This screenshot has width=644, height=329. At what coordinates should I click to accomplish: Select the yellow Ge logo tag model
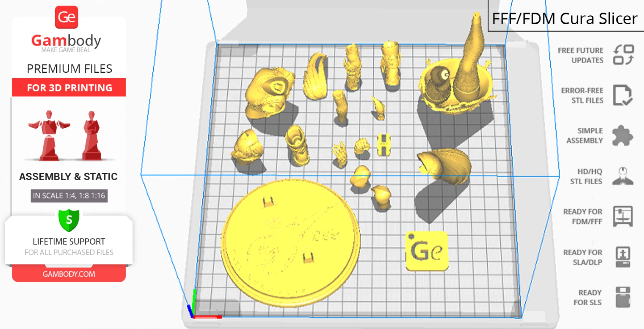427,251
